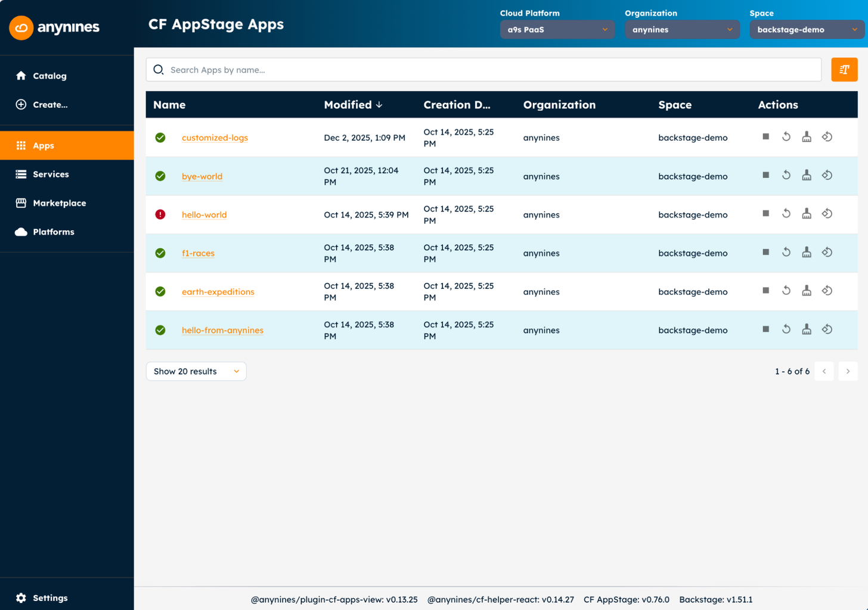Open the earth-expeditions app link

(218, 292)
